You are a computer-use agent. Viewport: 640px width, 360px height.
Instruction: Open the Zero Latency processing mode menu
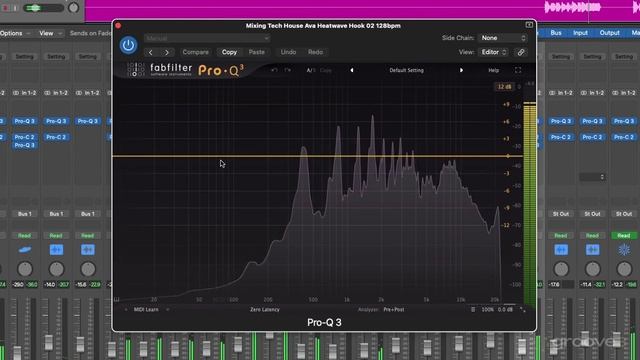(x=265, y=309)
